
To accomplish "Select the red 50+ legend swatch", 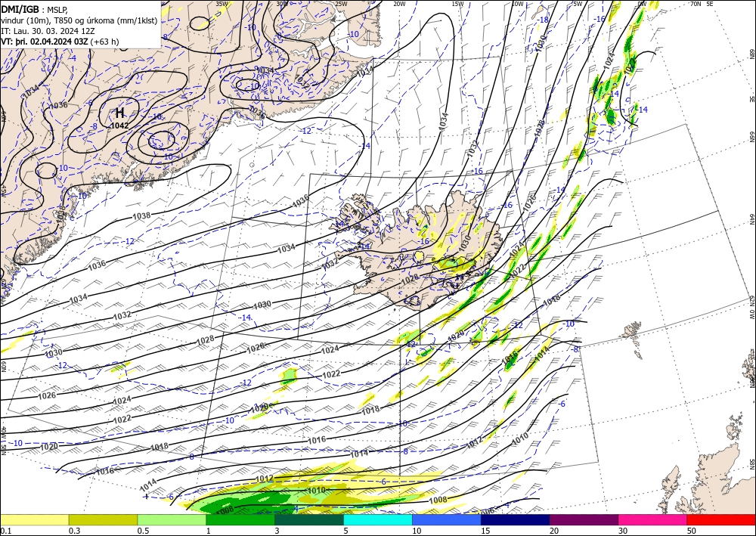I will [x=721, y=519].
